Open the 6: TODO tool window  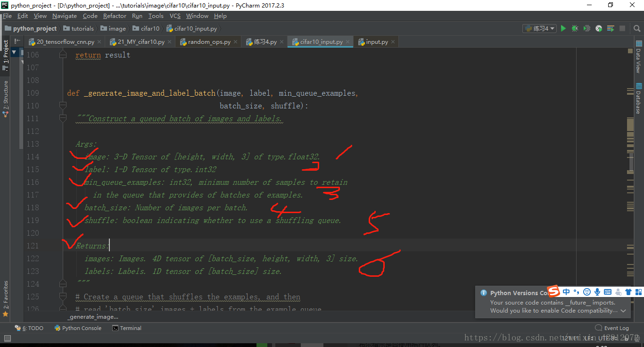click(29, 328)
